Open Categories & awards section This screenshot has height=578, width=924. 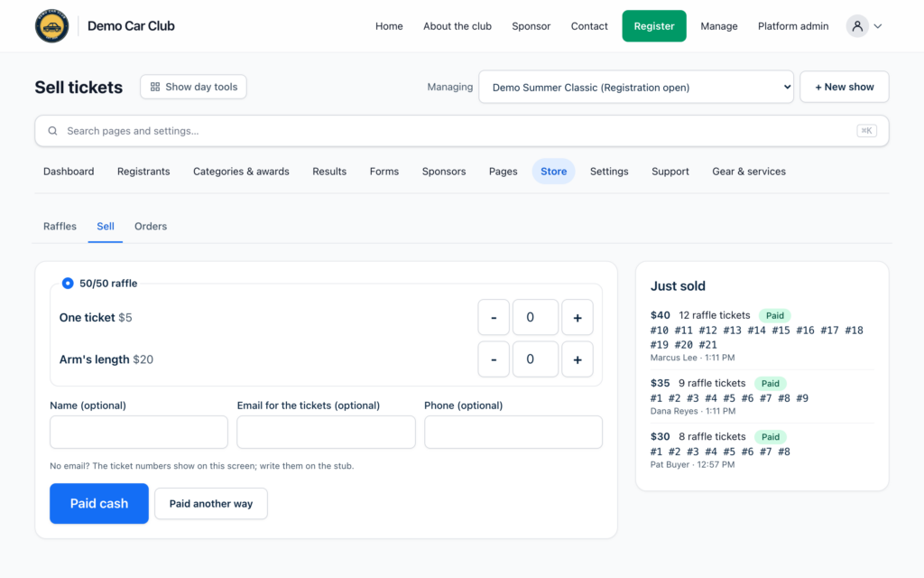pyautogui.click(x=242, y=172)
